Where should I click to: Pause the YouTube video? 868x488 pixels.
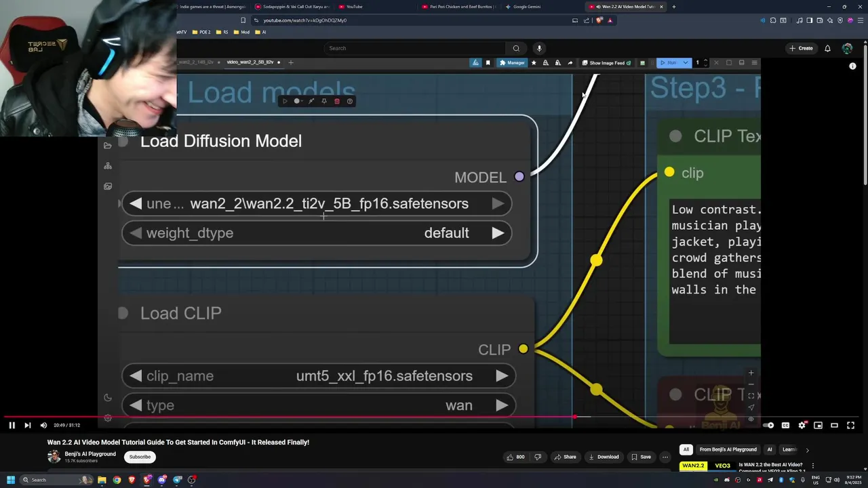(12, 425)
